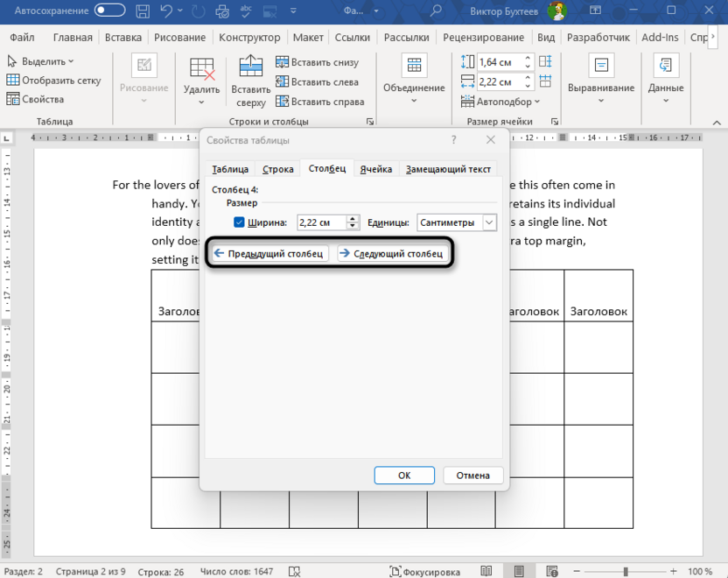This screenshot has height=578, width=728.
Task: Switch to Замещающий текст tab
Action: pos(448,169)
